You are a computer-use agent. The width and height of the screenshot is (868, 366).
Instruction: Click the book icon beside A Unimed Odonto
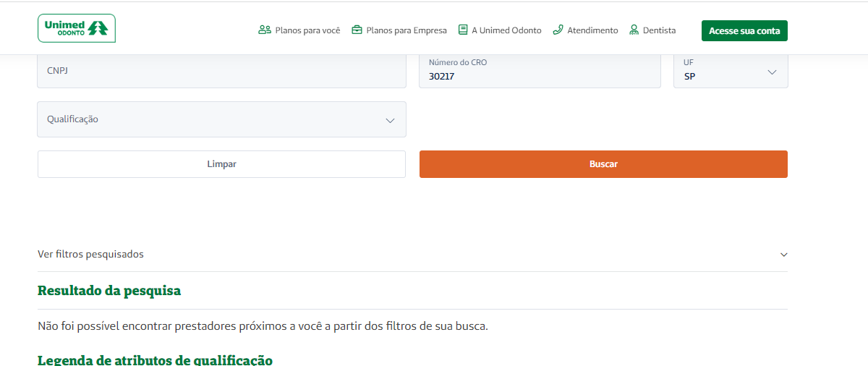tap(463, 30)
